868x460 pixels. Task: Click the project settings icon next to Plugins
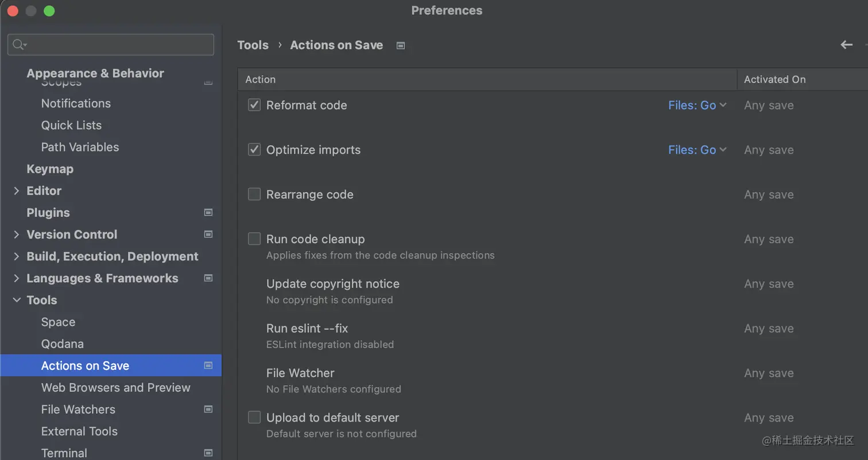[x=208, y=212]
